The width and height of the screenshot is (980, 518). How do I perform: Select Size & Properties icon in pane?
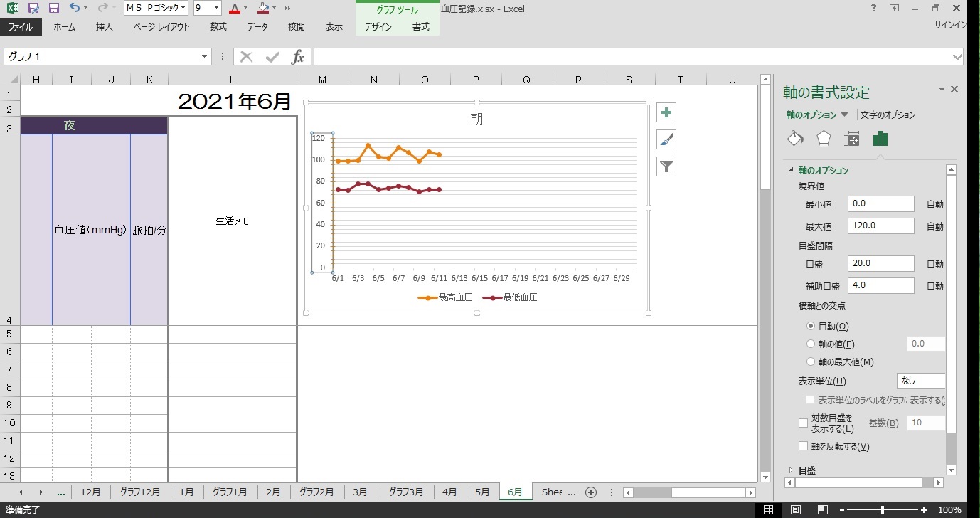(x=852, y=139)
